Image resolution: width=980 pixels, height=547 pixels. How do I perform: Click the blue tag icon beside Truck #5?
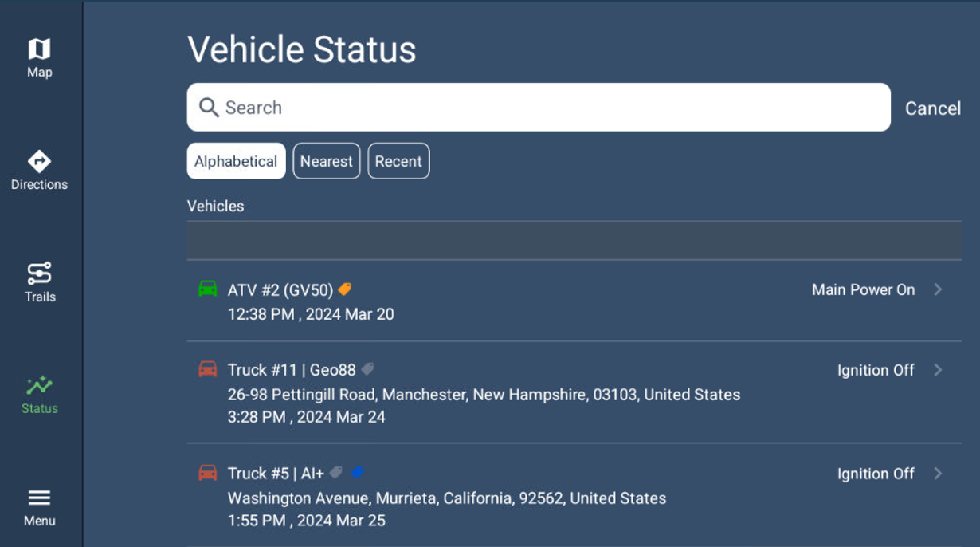click(x=357, y=472)
